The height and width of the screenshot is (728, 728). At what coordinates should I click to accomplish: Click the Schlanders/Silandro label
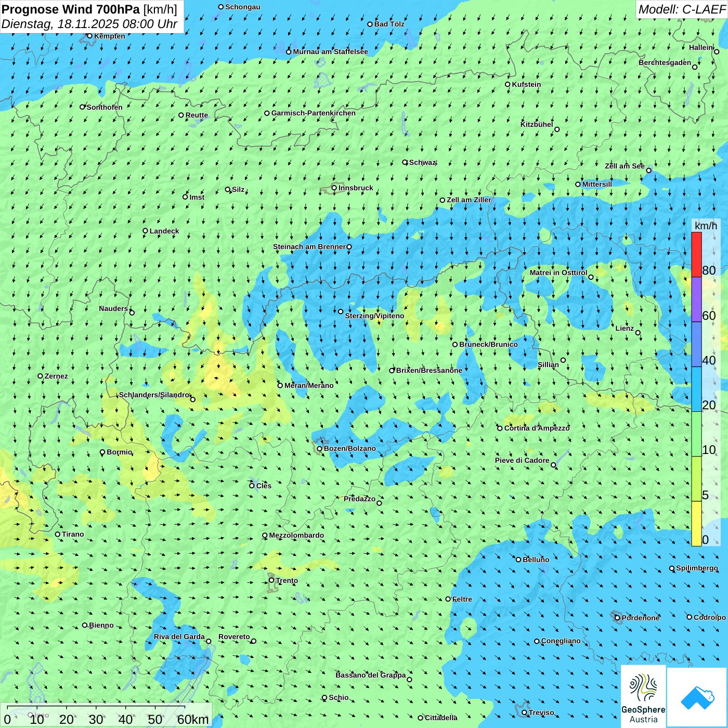[154, 395]
